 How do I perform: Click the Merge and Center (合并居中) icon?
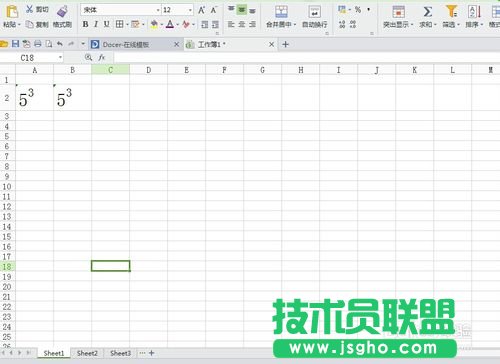click(281, 11)
